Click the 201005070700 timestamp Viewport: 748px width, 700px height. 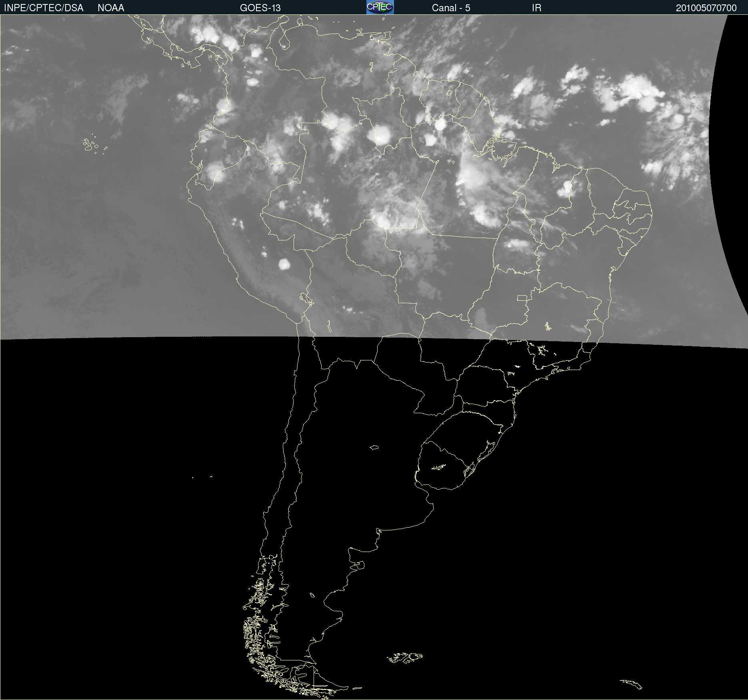point(706,8)
